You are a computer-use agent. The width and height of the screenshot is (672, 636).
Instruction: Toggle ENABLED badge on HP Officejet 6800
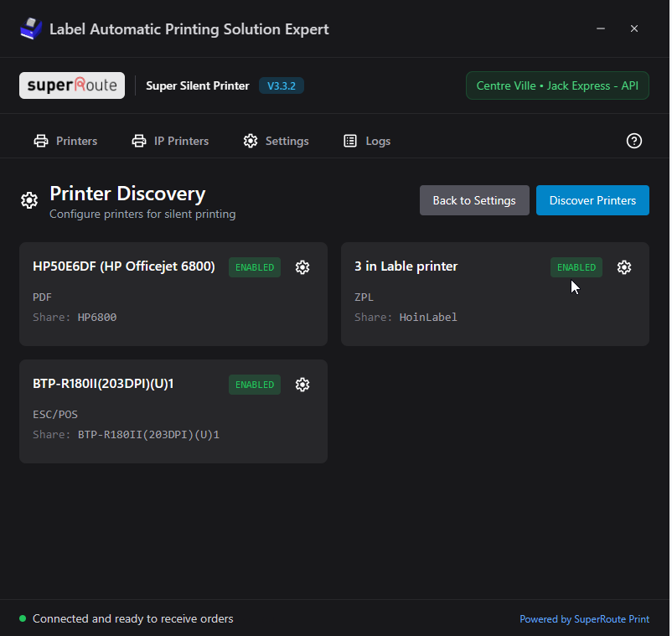(x=255, y=267)
